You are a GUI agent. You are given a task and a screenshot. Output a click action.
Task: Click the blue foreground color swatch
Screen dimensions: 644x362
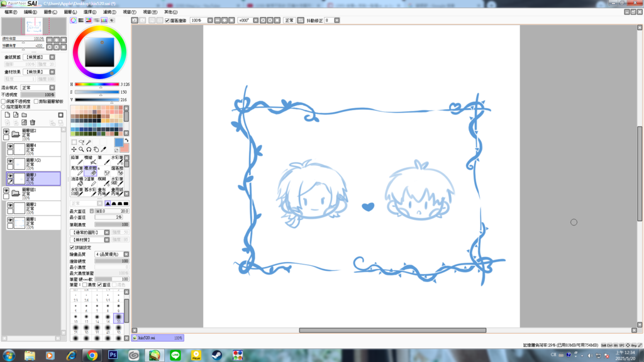click(x=119, y=143)
